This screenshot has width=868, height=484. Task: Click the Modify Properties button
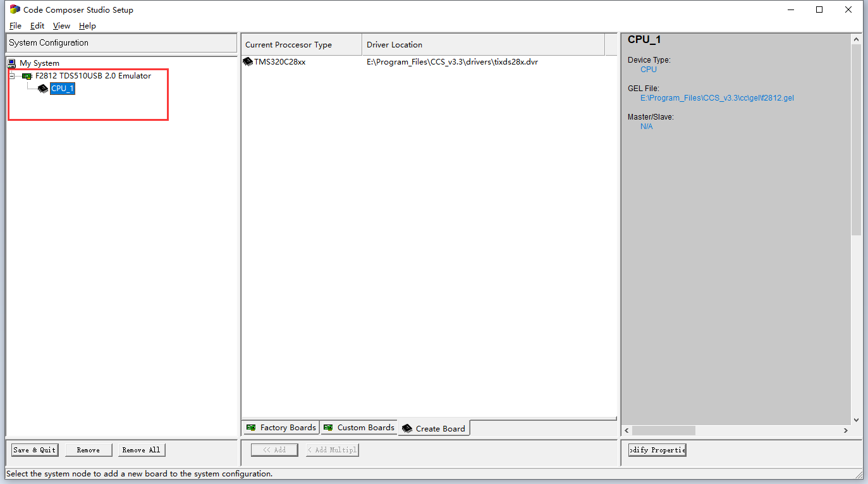pos(657,450)
